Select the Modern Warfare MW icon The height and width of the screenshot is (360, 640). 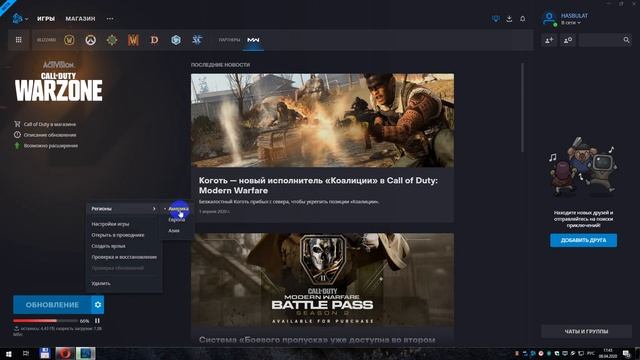pyautogui.click(x=253, y=40)
